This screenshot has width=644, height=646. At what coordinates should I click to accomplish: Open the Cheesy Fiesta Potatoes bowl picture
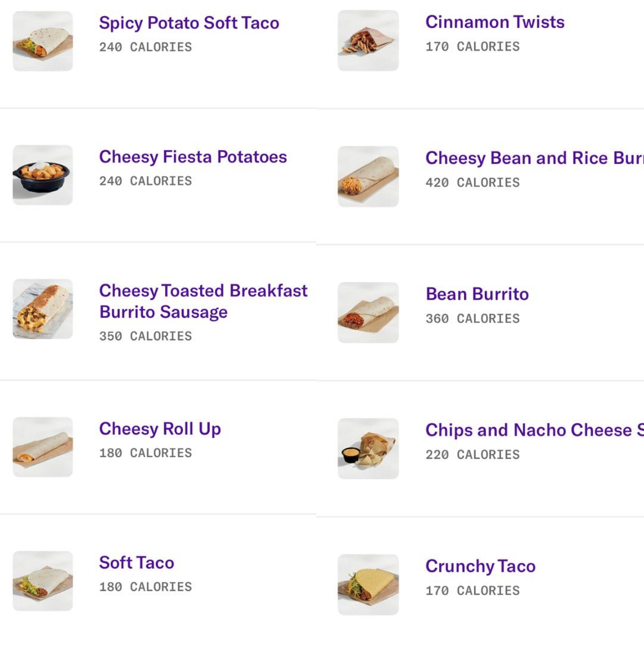click(43, 175)
